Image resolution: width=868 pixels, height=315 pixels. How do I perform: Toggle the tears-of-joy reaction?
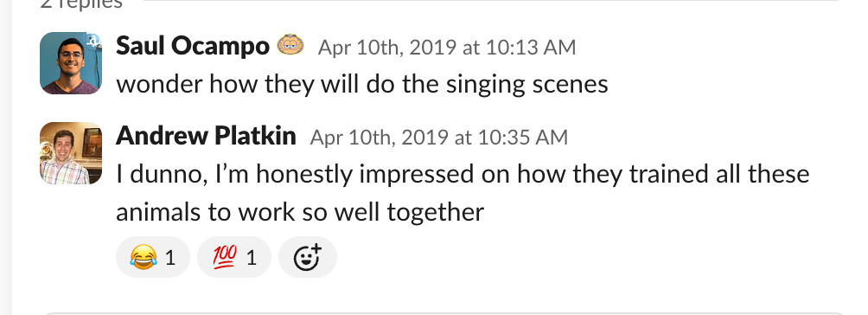click(153, 257)
